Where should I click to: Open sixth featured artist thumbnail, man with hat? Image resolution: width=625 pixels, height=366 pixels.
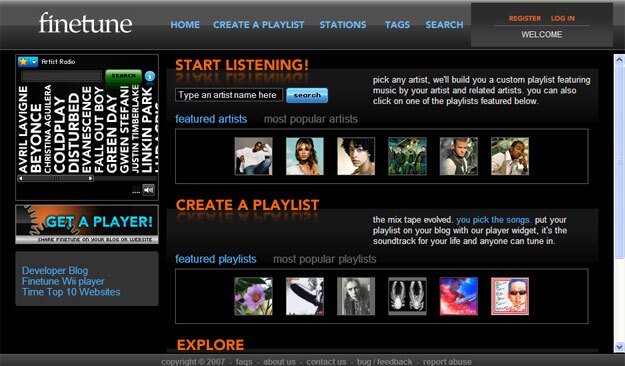tap(510, 156)
